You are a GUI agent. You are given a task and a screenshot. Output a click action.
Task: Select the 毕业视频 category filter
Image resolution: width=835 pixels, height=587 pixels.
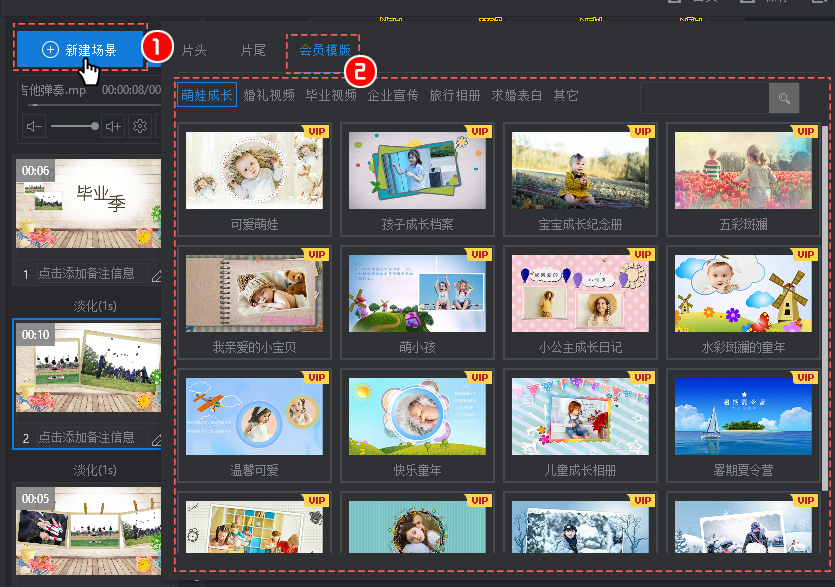click(x=331, y=96)
